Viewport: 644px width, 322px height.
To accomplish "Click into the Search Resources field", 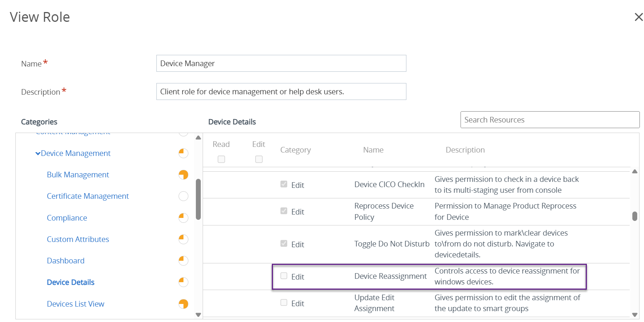I will click(550, 120).
